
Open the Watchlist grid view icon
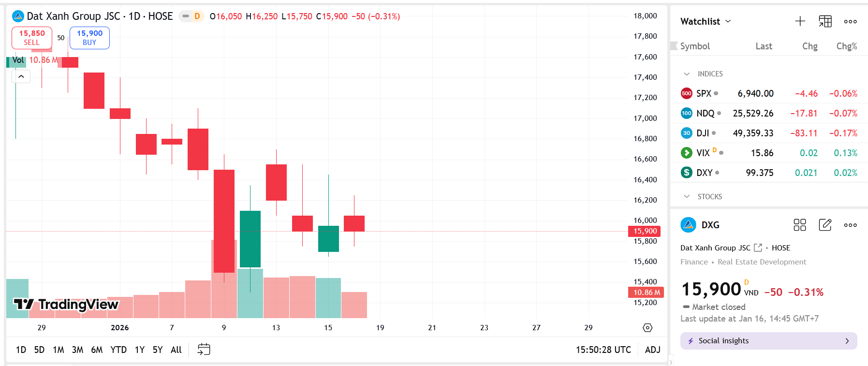click(825, 21)
